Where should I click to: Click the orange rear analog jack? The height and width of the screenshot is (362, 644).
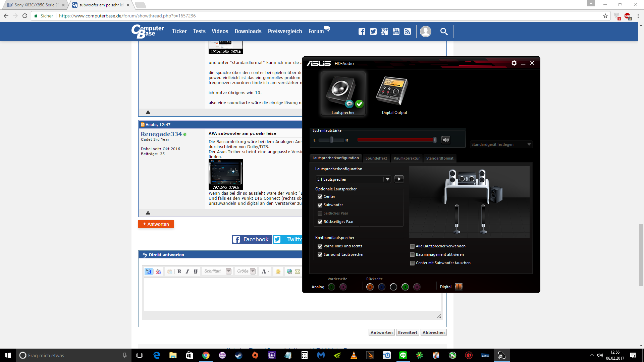click(370, 287)
